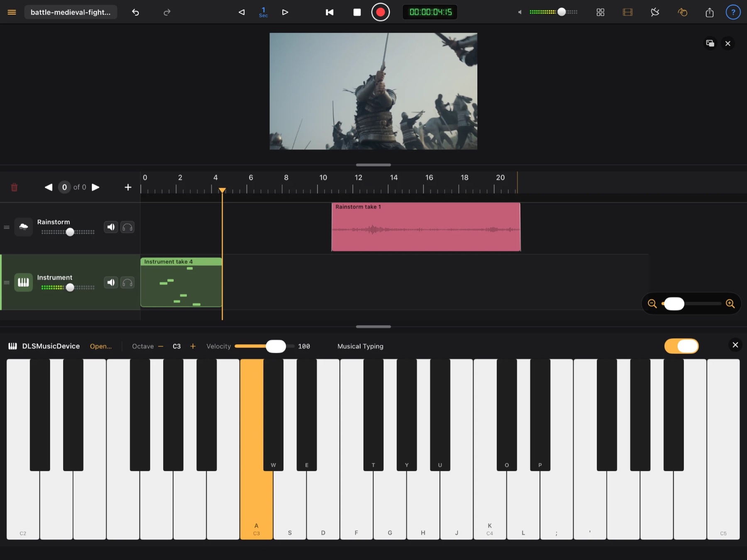Click Open... next to DLSMusicDevice
Viewport: 747px width, 560px height.
pos(101,346)
